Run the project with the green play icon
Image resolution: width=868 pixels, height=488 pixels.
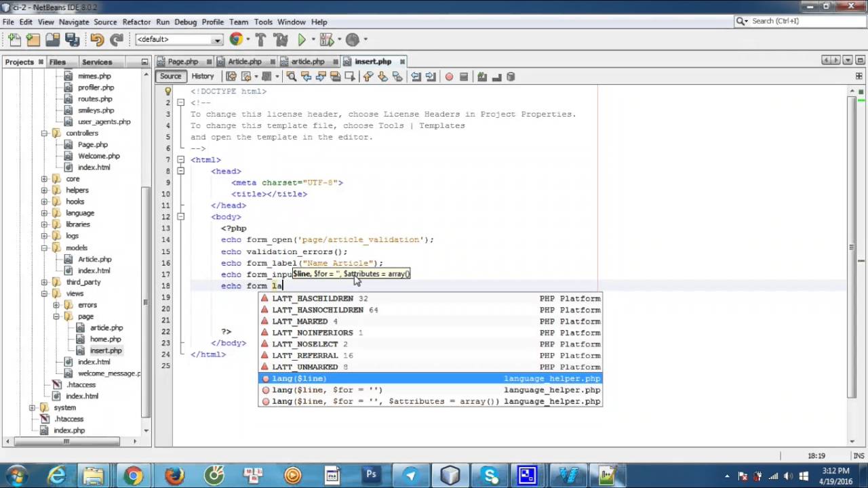pyautogui.click(x=302, y=40)
